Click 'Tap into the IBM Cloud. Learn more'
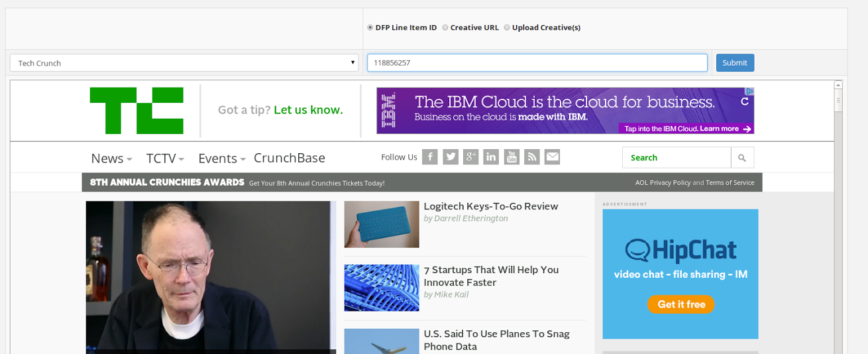Screen dimensions: 868x354 click(687, 129)
